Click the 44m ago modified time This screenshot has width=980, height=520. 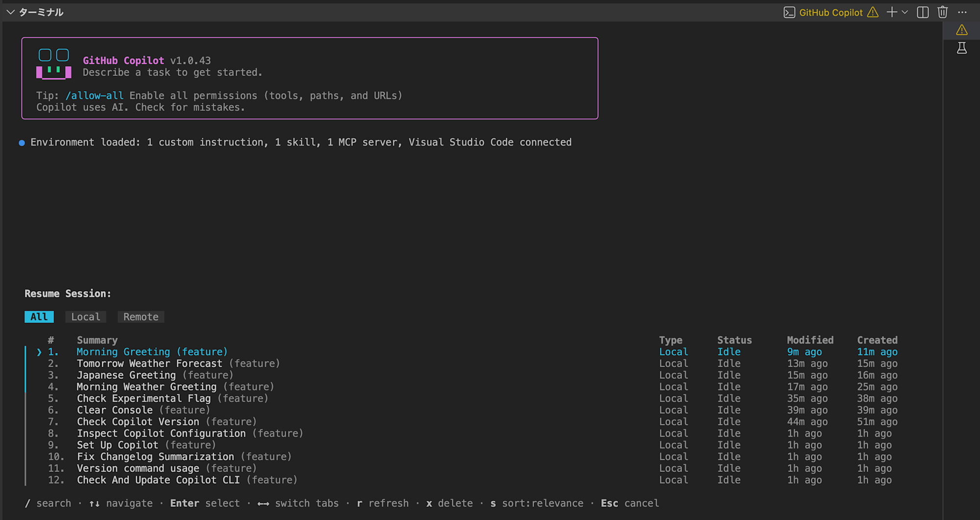pos(808,422)
